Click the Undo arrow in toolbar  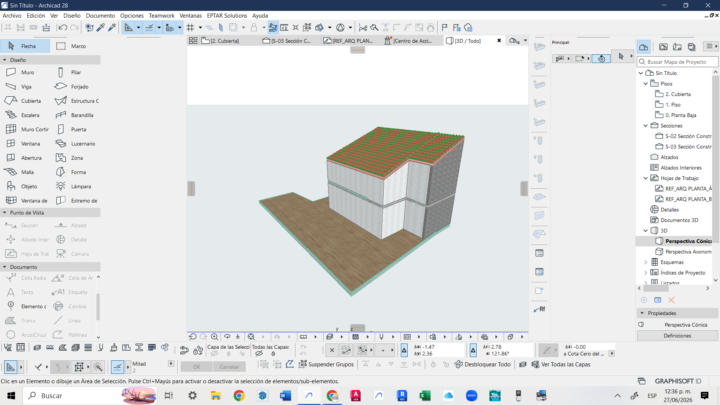click(62, 28)
